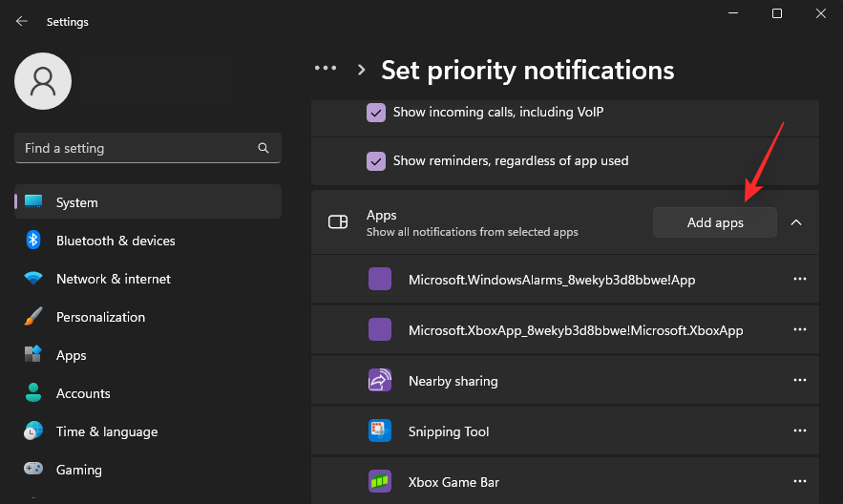
Task: Click the Personalization paintbrush icon
Action: point(33,317)
